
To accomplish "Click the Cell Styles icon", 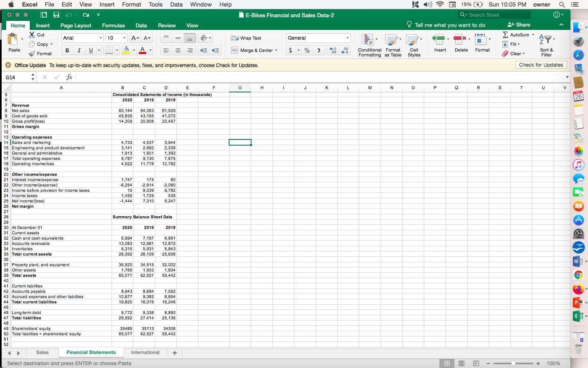I will click(412, 40).
